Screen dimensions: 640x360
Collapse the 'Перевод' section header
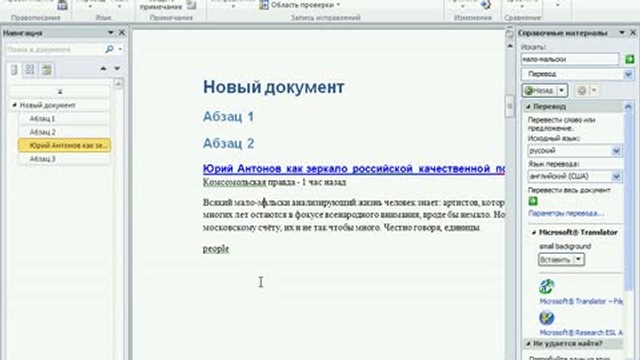click(528, 107)
